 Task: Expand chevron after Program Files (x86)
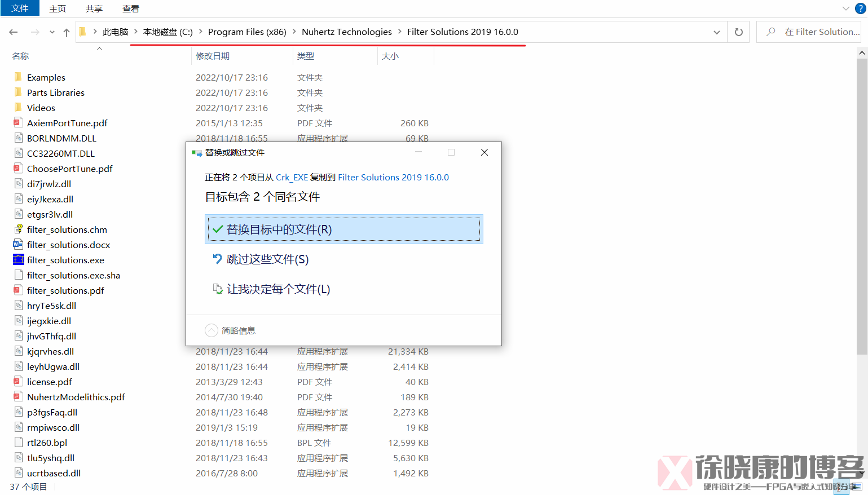(294, 32)
